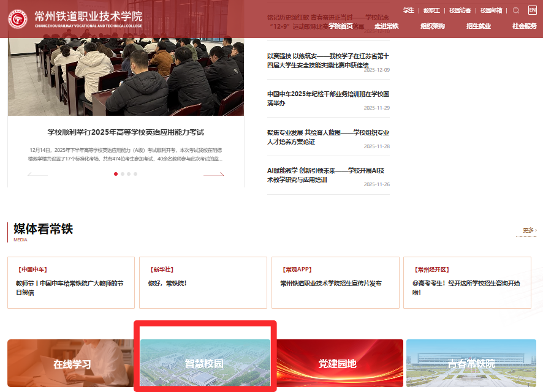Advance carousel with right red arrow
This screenshot has width=543, height=392.
(x=213, y=175)
